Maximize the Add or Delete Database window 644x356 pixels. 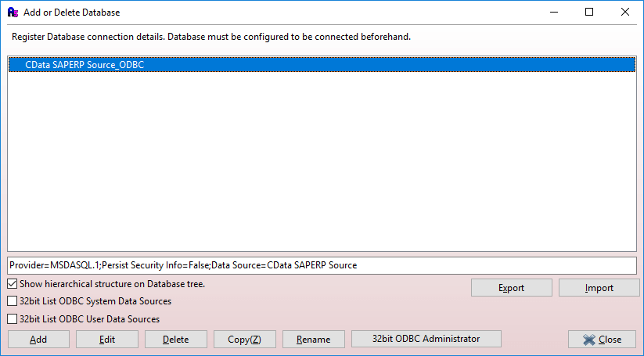(589, 13)
